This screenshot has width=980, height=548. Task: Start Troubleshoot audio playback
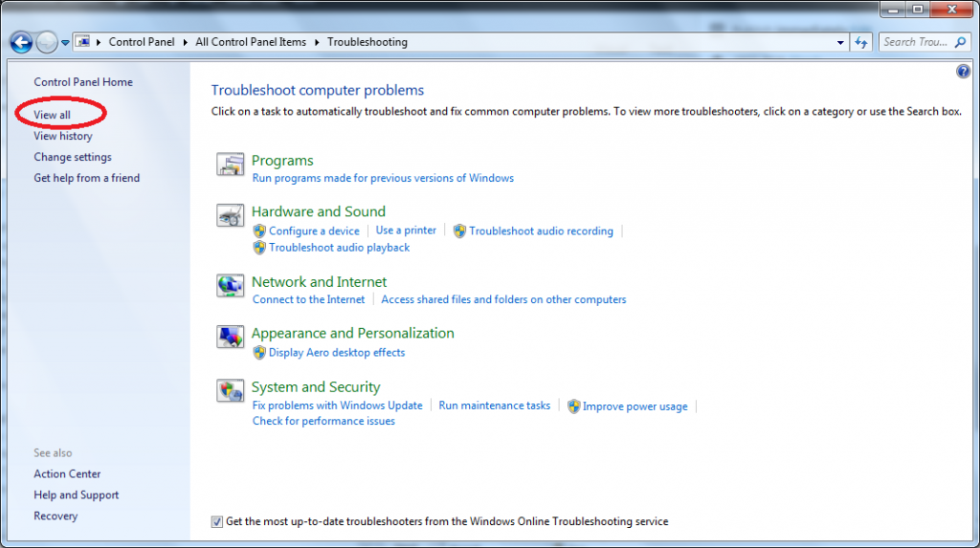click(x=340, y=248)
